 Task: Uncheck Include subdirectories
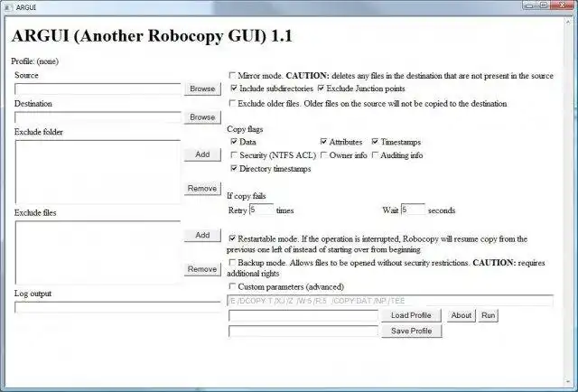(234, 89)
